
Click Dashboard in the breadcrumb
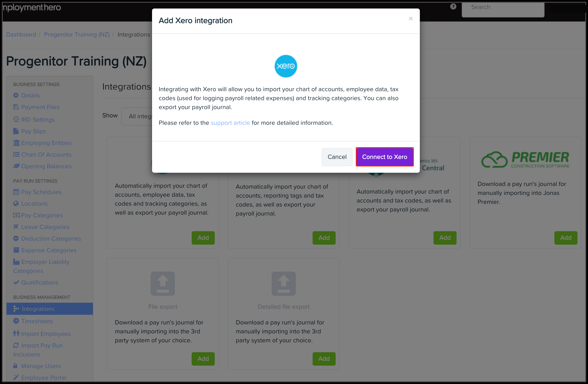[x=21, y=34]
